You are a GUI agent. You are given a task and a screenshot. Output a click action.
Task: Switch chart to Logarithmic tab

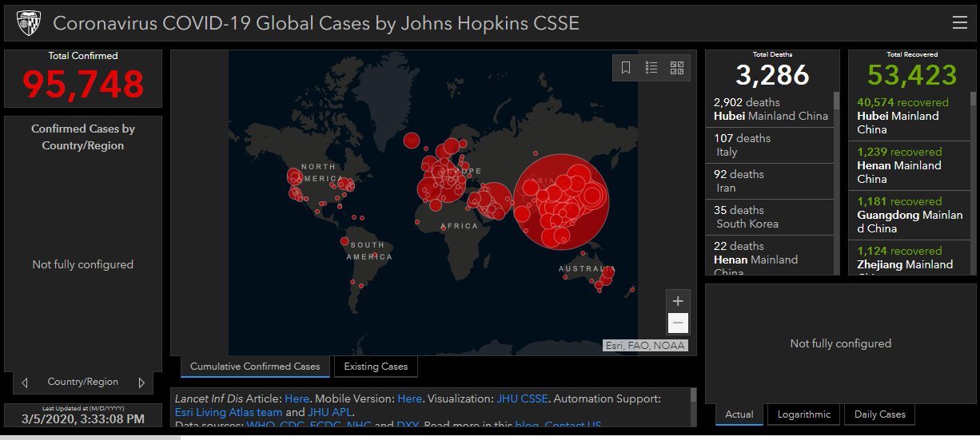(x=804, y=414)
